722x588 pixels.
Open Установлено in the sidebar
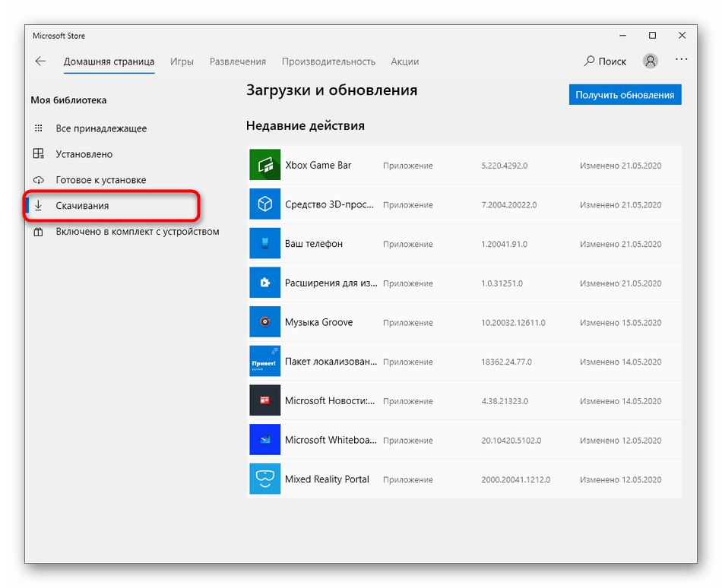pyautogui.click(x=84, y=154)
